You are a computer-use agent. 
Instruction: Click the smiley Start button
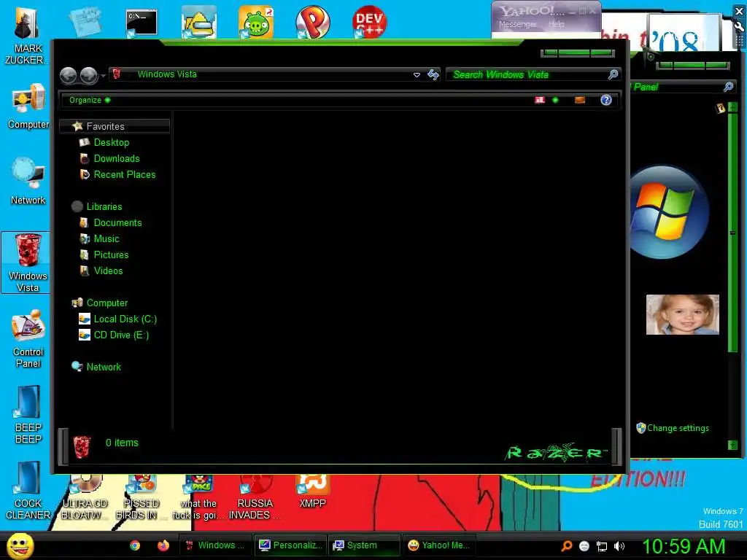tap(20, 545)
